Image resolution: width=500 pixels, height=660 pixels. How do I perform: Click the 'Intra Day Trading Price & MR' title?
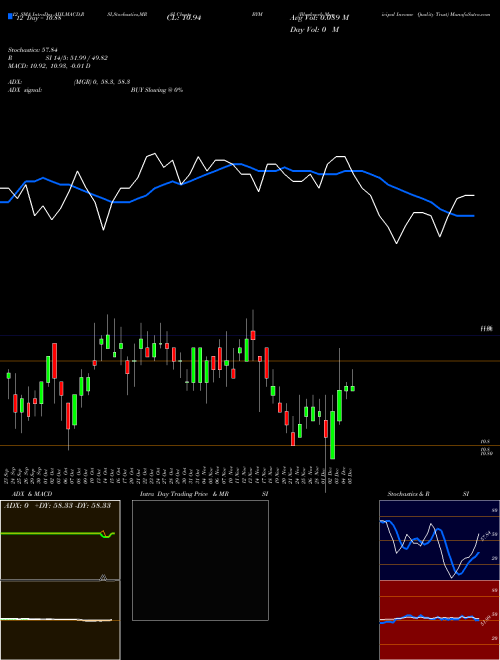tap(184, 494)
